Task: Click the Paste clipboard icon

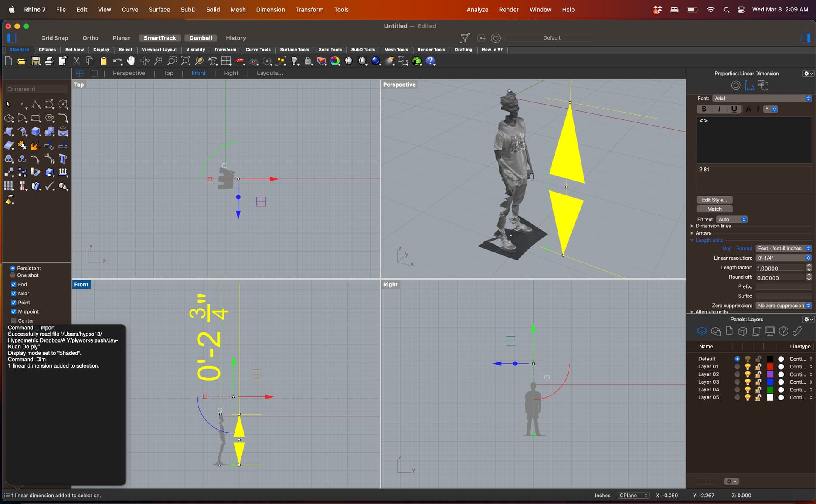Action: click(x=104, y=61)
